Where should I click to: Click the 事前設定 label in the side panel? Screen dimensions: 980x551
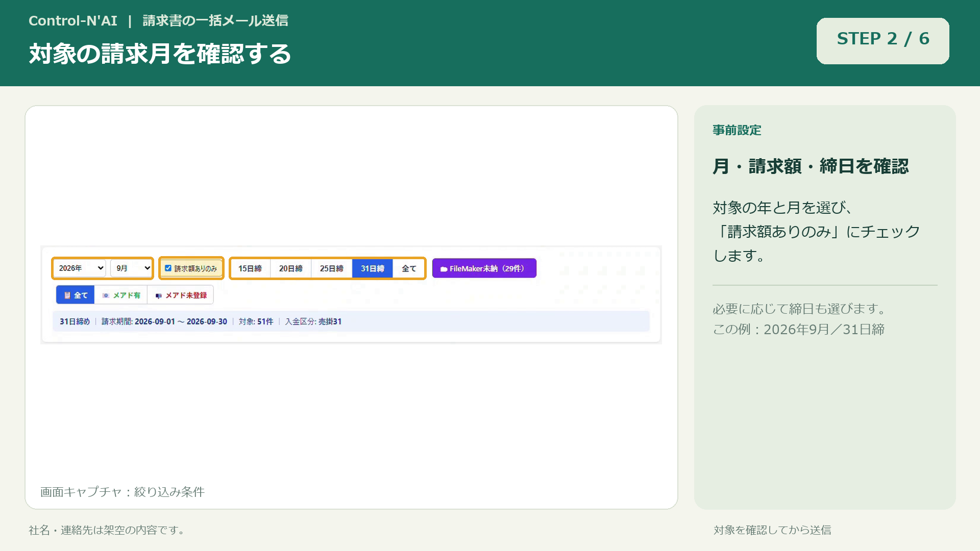(737, 130)
